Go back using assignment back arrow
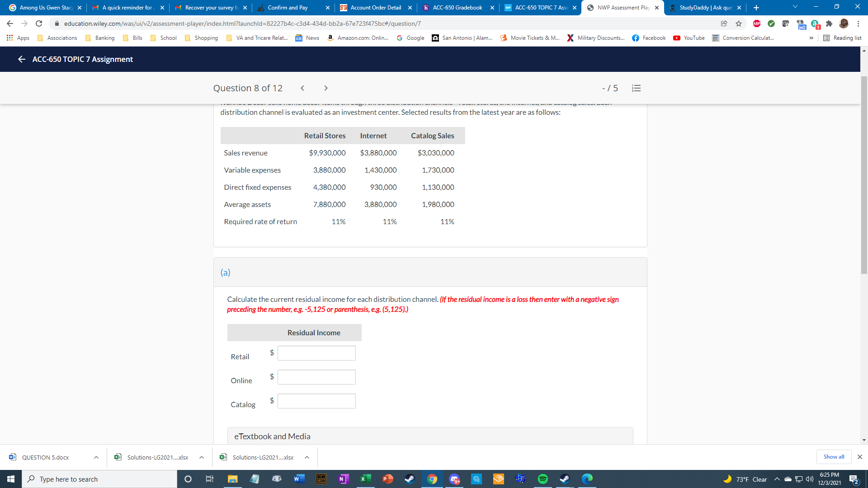Screen dimensions: 868x488 pos(21,59)
